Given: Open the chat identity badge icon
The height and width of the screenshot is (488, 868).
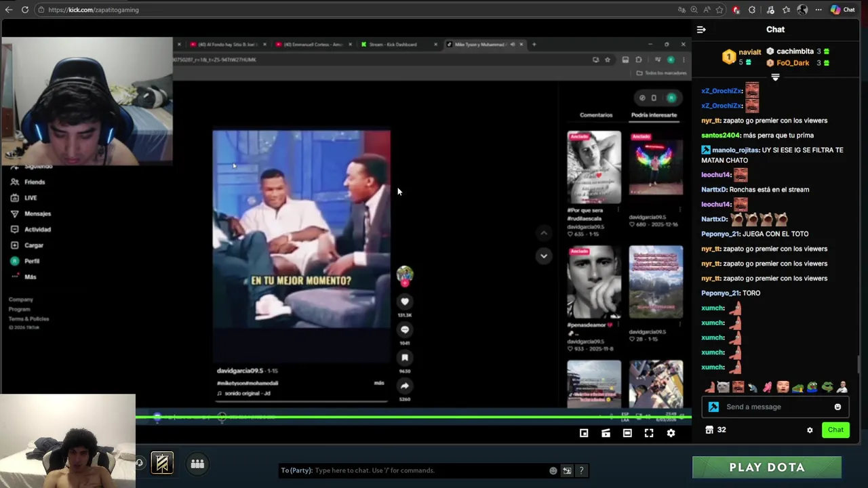Looking at the screenshot, I should [713, 407].
